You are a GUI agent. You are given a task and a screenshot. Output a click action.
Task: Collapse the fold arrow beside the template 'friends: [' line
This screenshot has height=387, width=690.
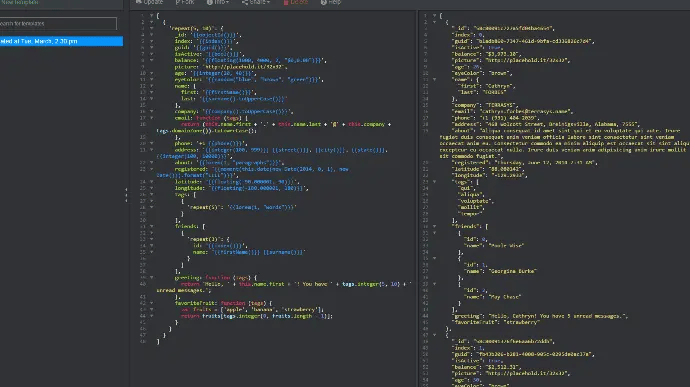[x=151, y=226]
